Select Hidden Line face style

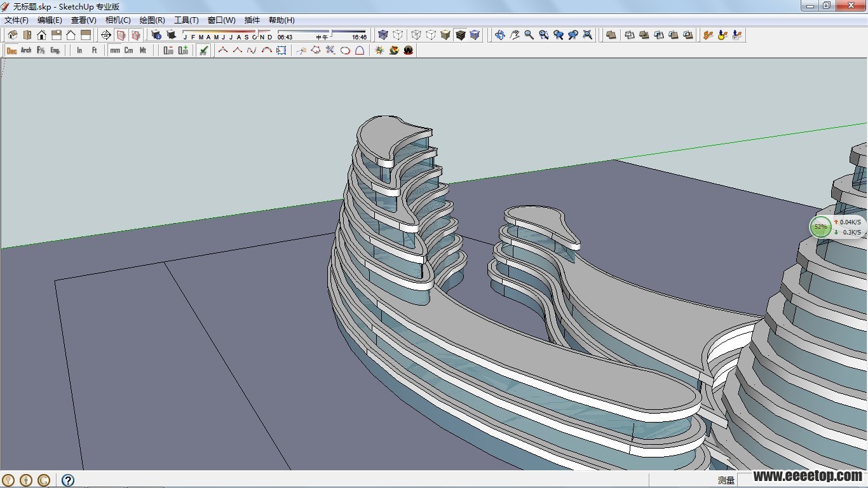click(x=431, y=35)
